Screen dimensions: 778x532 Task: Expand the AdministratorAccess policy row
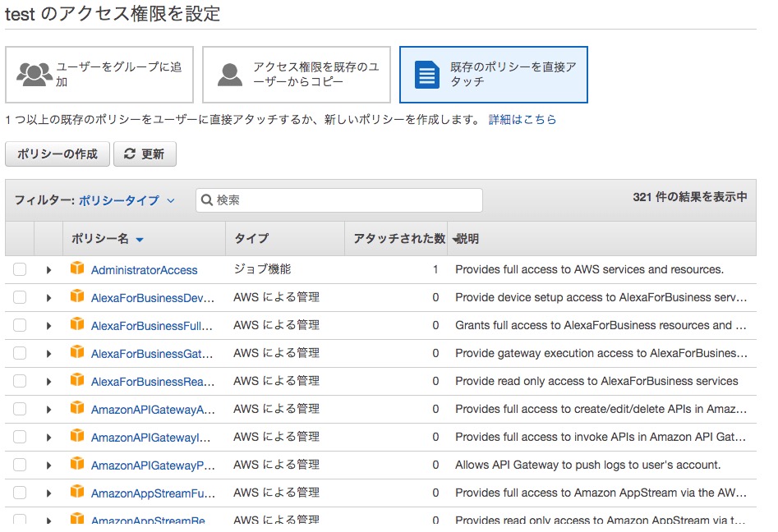(x=48, y=268)
